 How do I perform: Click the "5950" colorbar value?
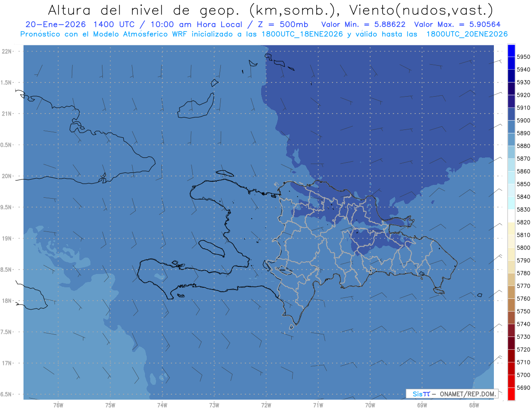(523, 57)
